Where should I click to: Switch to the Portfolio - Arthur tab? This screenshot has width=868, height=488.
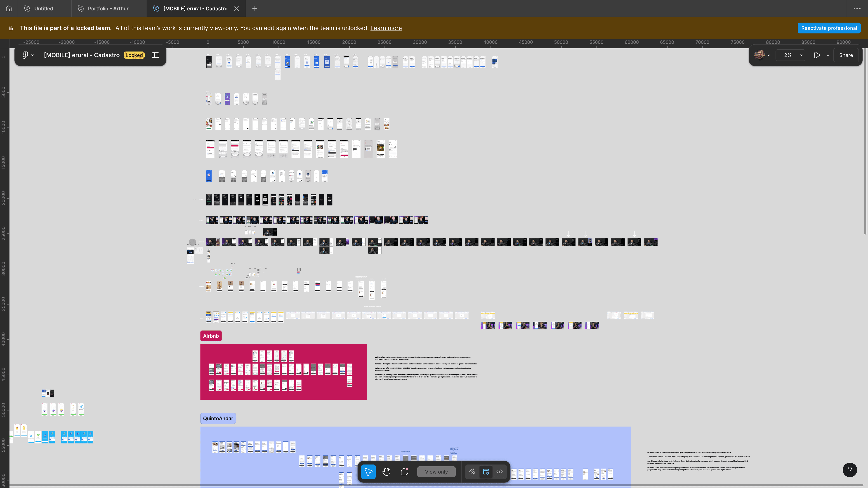[x=108, y=8]
